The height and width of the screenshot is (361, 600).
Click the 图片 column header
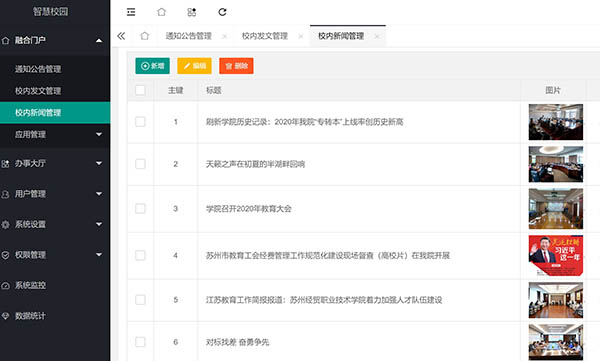[x=553, y=90]
